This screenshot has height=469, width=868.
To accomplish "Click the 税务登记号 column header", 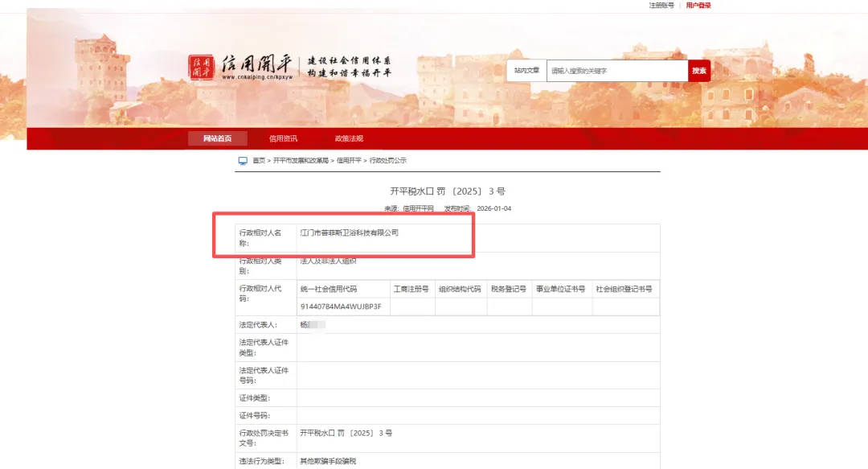I will (508, 290).
